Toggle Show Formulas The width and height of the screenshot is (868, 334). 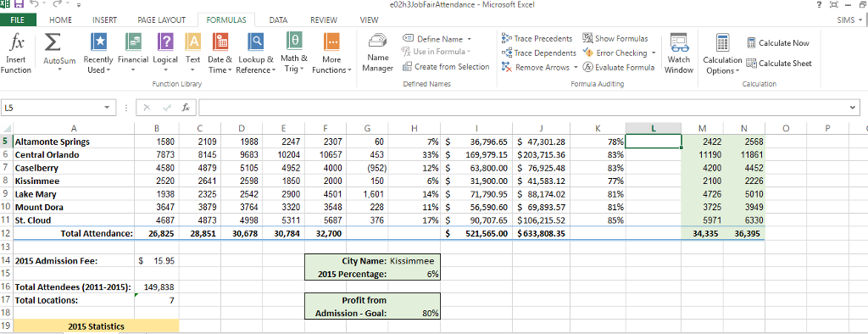tap(615, 38)
